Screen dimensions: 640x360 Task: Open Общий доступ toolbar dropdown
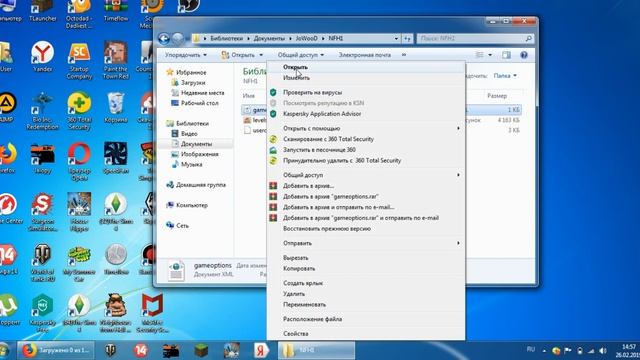pos(301,55)
